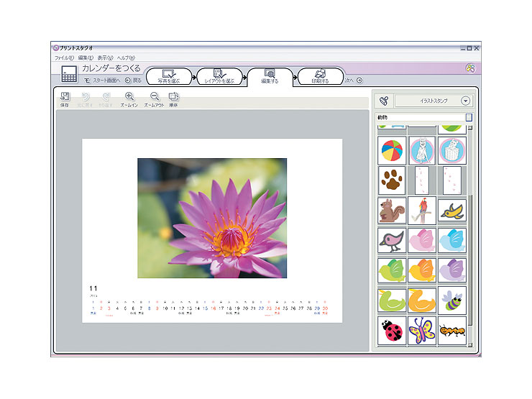Click the 戻る back button

point(132,81)
